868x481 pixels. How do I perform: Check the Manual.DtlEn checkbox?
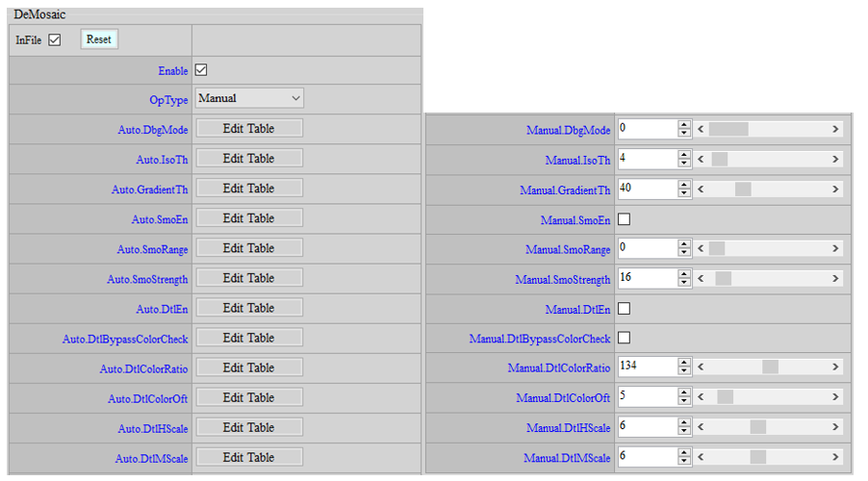click(x=624, y=309)
